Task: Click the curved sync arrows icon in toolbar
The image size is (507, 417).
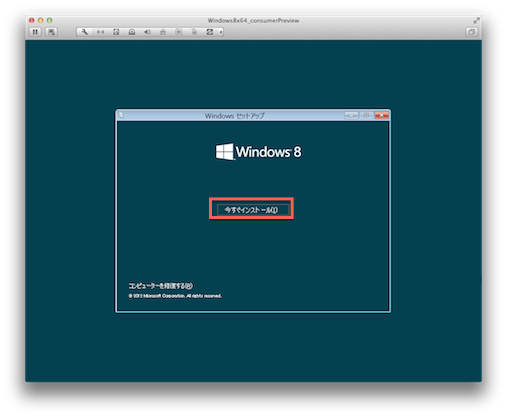Action: click(210, 32)
